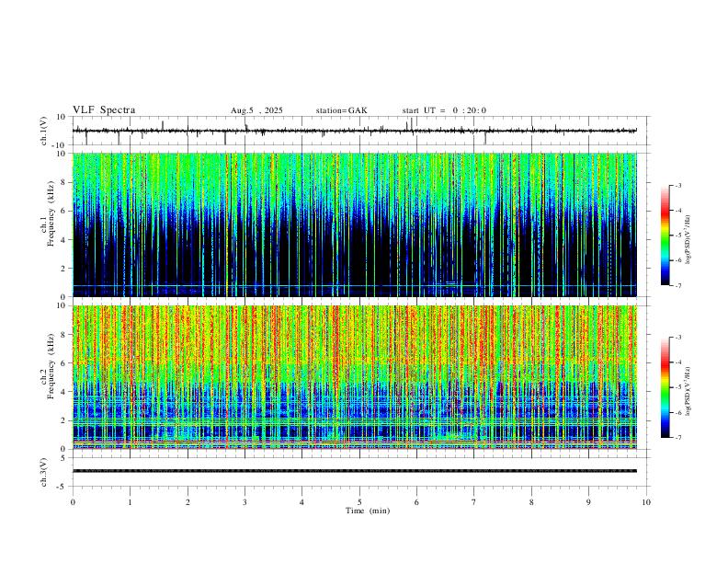Click inside the ch.1 spectrogram panel
The image size is (728, 563).
click(355, 224)
